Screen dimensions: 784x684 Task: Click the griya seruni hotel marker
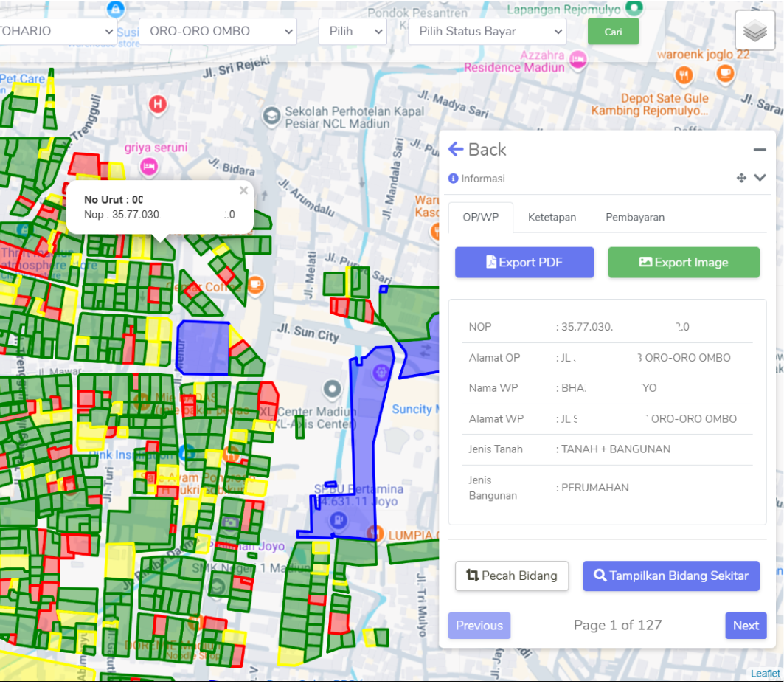click(148, 167)
